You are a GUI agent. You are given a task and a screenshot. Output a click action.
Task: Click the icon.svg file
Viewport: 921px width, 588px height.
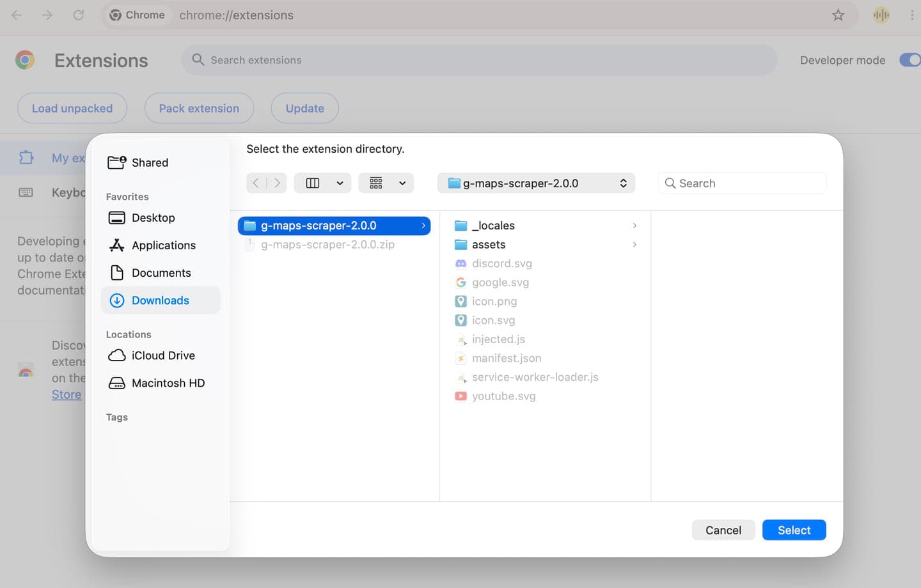coord(493,320)
